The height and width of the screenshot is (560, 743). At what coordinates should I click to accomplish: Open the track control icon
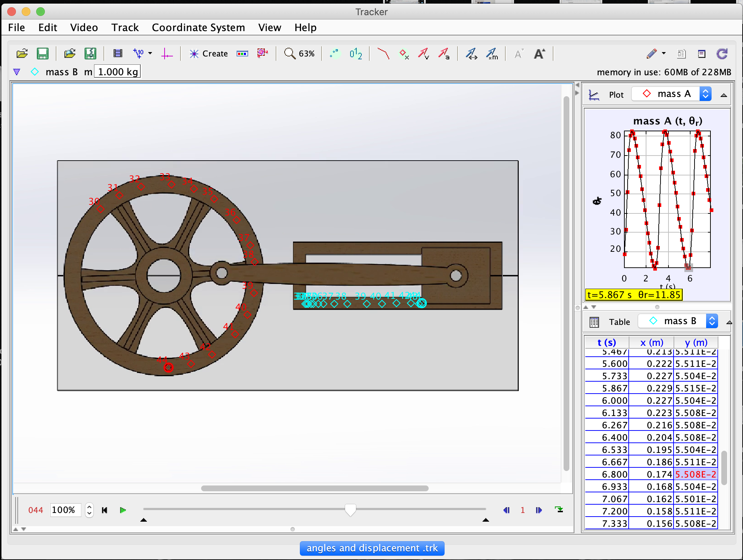[x=242, y=54]
